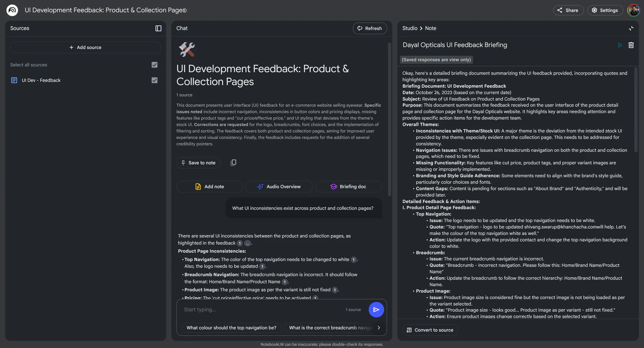Show more suggested questions chevron
The height and width of the screenshot is (348, 644).
click(x=379, y=328)
